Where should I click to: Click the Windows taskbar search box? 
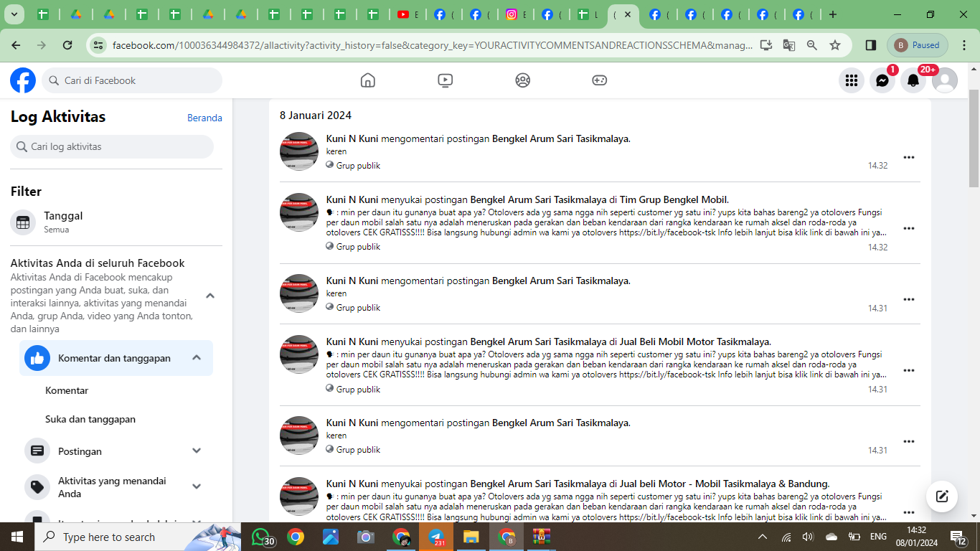click(x=138, y=537)
